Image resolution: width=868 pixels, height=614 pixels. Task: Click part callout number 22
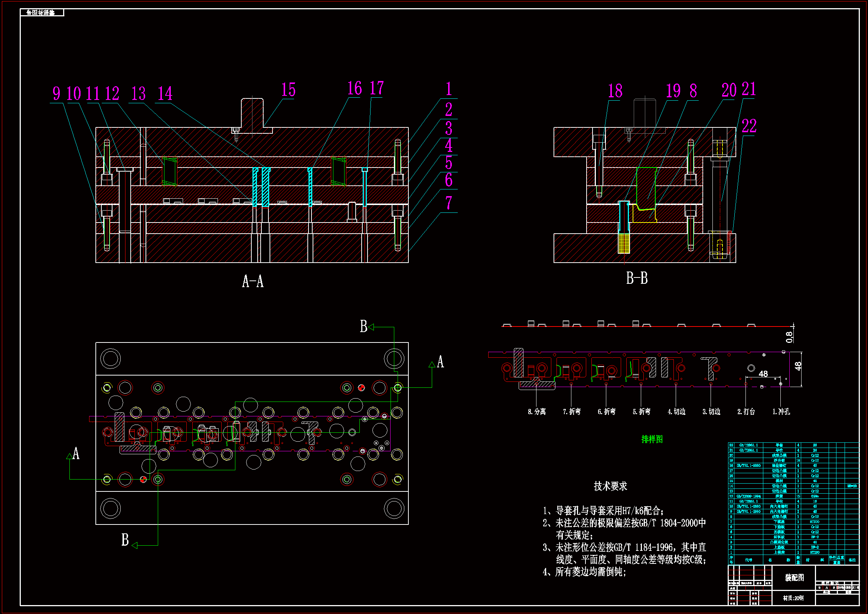tap(748, 126)
